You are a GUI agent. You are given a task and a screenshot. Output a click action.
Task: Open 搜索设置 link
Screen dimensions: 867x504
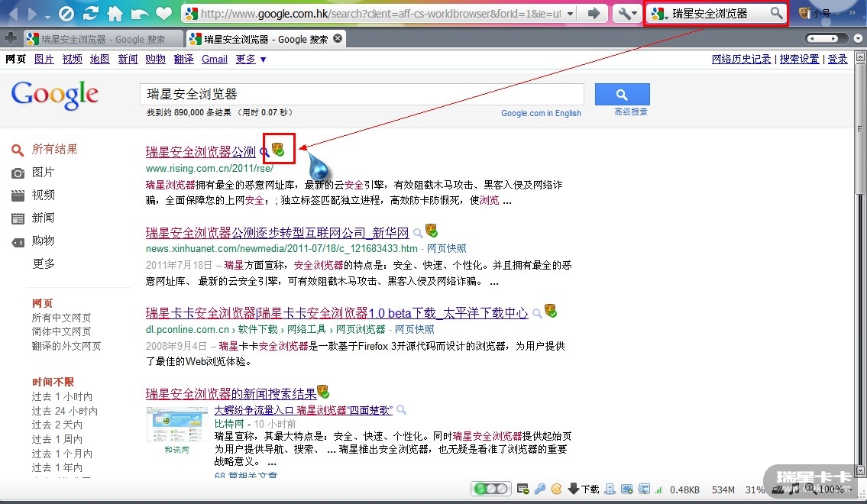click(x=799, y=59)
